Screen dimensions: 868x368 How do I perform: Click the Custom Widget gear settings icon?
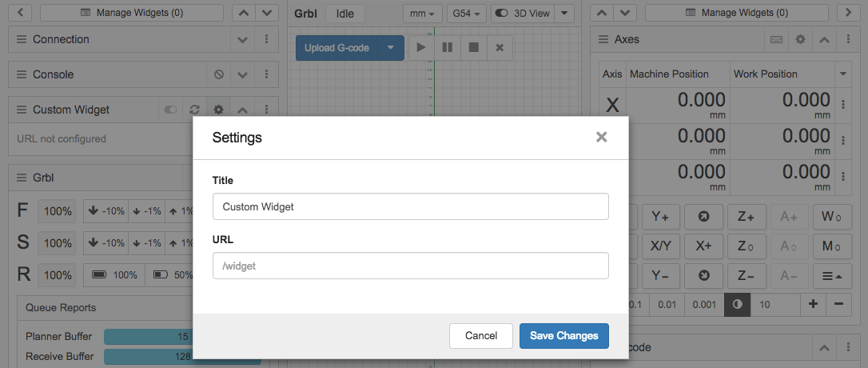click(219, 110)
